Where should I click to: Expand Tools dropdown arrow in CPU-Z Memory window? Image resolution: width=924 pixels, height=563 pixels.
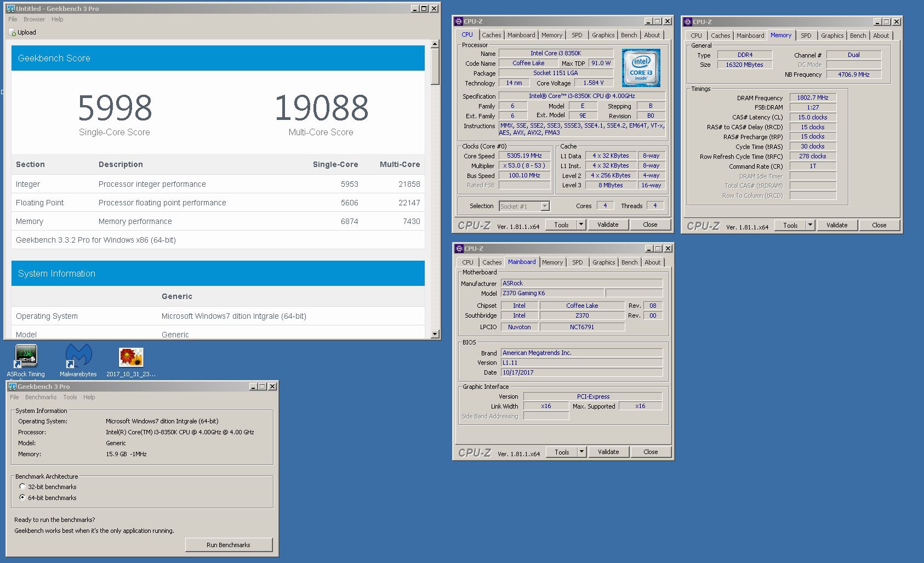point(811,225)
